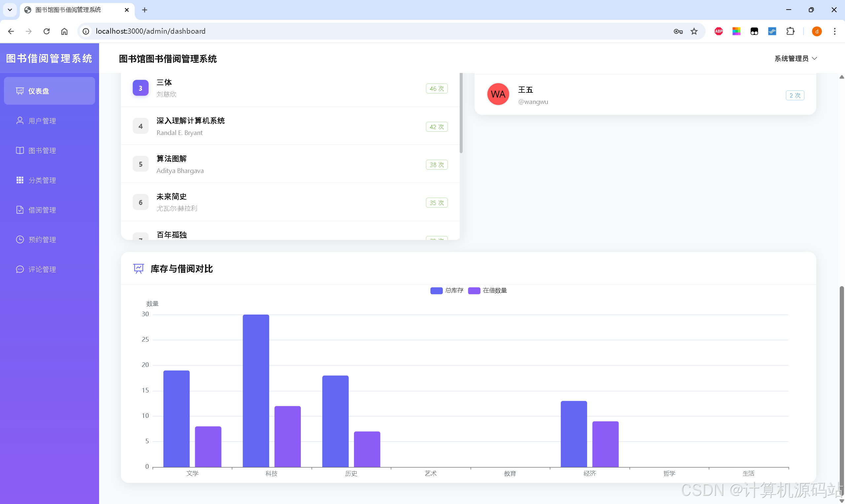Click the dashboard icon in sidebar

tap(20, 91)
